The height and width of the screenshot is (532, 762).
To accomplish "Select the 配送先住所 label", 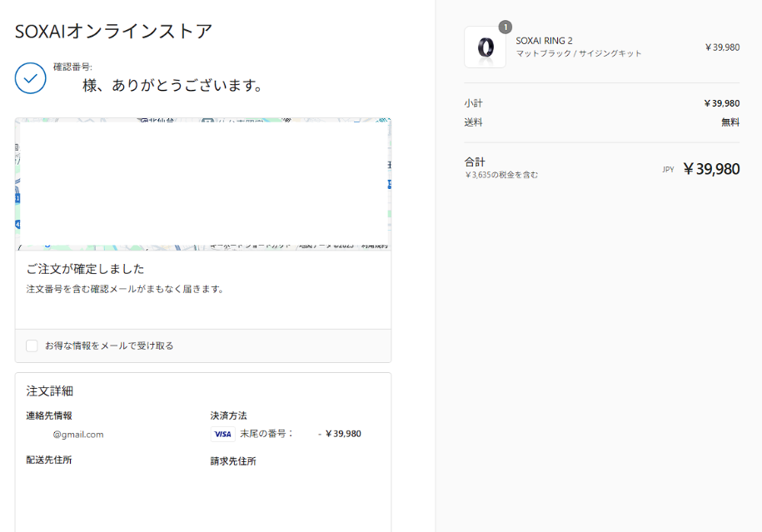I will 49,460.
